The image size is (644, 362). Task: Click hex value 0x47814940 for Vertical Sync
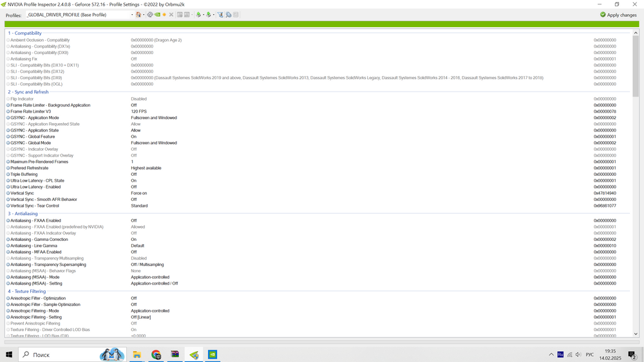[605, 193]
